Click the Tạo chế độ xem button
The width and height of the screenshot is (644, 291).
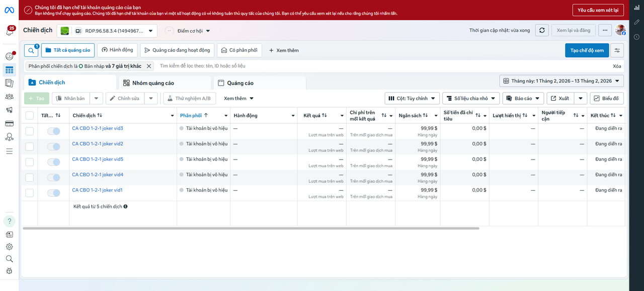587,50
